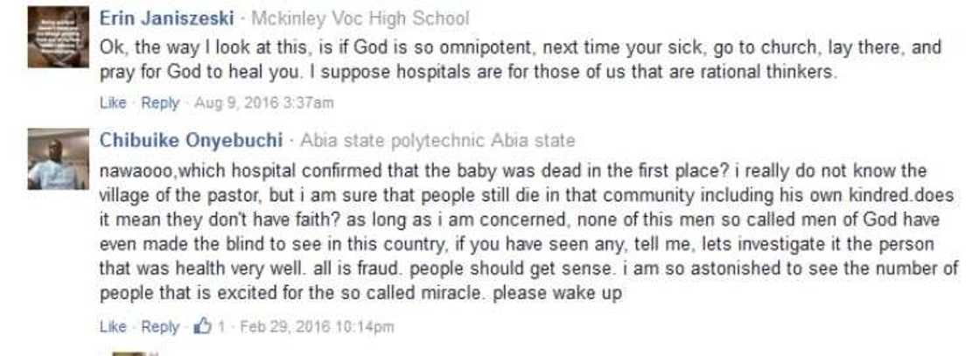Reply to Erin Janiszeski's comment

160,102
